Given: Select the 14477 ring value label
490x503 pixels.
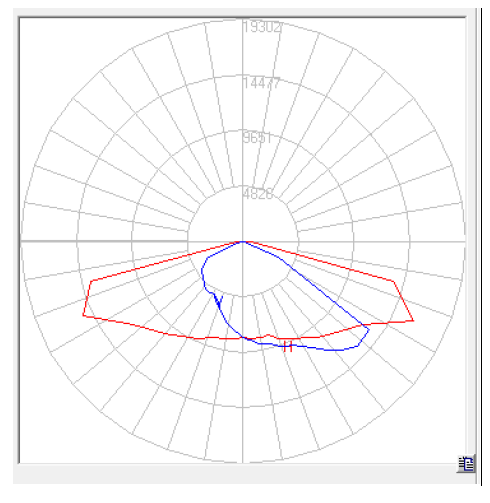Looking at the screenshot, I should (262, 83).
